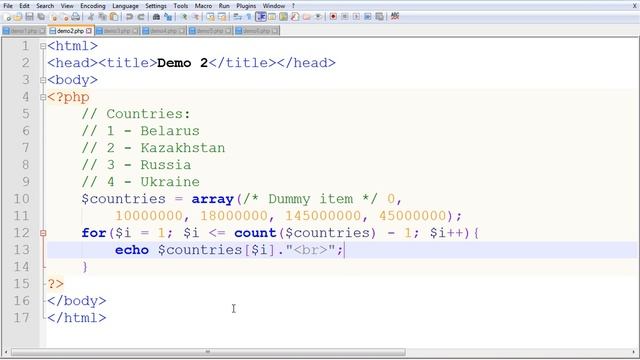Screen dimensions: 640x360
Task: Click the ABC spell check icon
Action: [x=395, y=17]
